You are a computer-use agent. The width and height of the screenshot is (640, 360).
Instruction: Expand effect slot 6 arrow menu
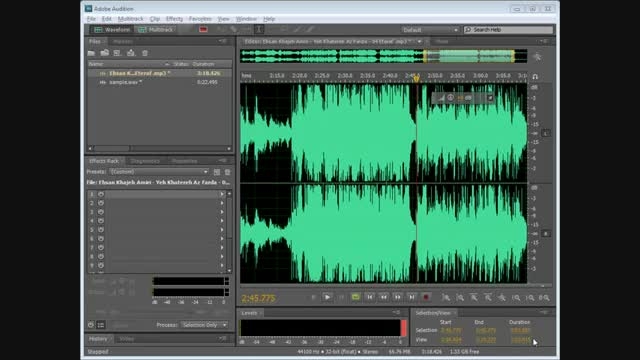[222, 239]
